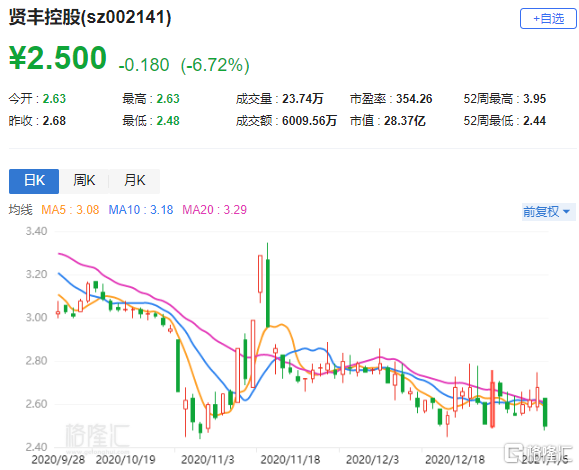Click the 2020/11/18 date axis label
Image resolution: width=579 pixels, height=470 pixels.
(x=290, y=460)
